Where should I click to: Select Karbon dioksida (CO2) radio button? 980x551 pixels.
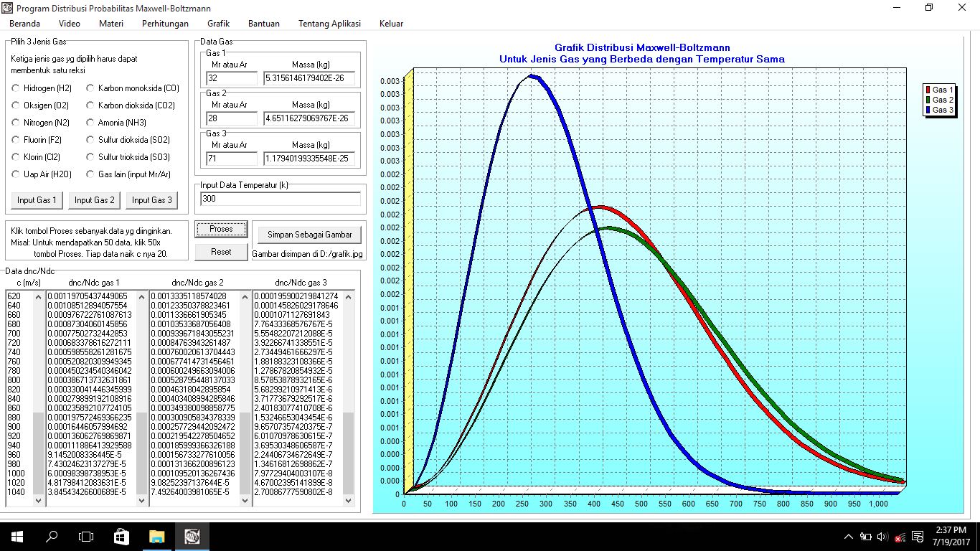coord(90,105)
